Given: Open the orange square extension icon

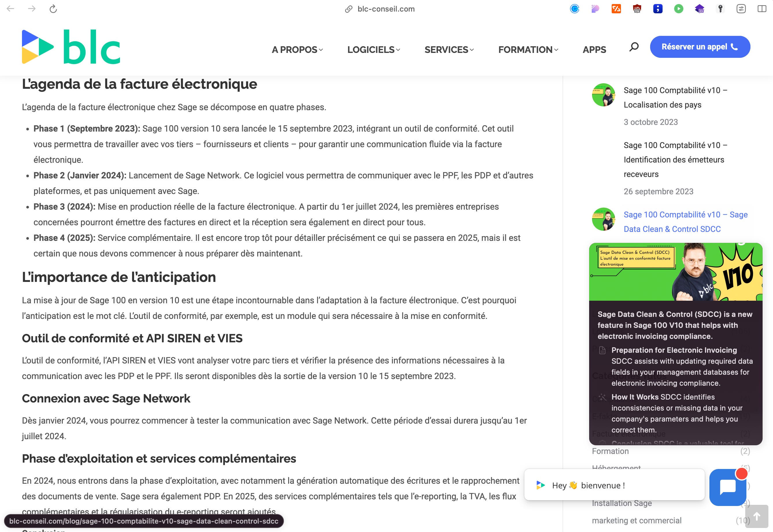Looking at the screenshot, I should (x=616, y=9).
